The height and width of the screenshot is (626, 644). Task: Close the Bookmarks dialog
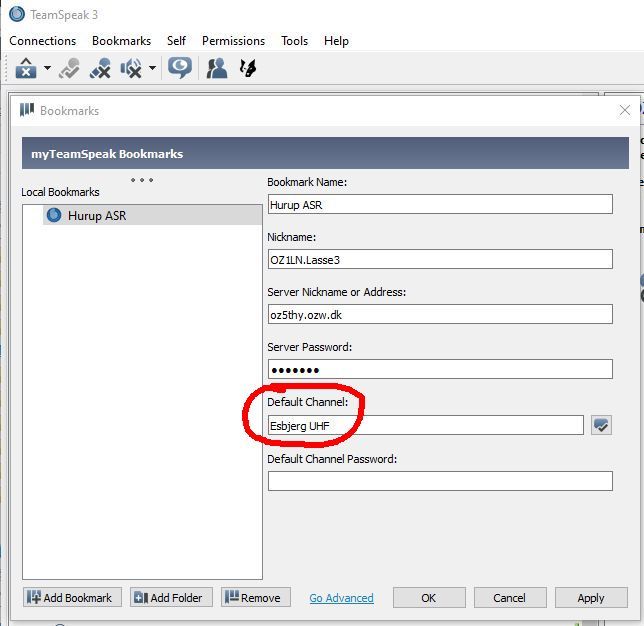(x=625, y=110)
